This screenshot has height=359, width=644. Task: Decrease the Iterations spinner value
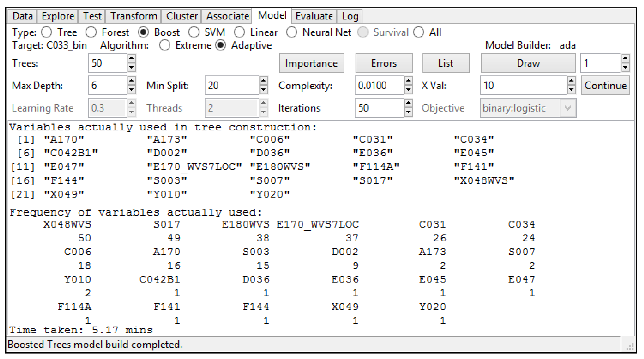point(408,112)
